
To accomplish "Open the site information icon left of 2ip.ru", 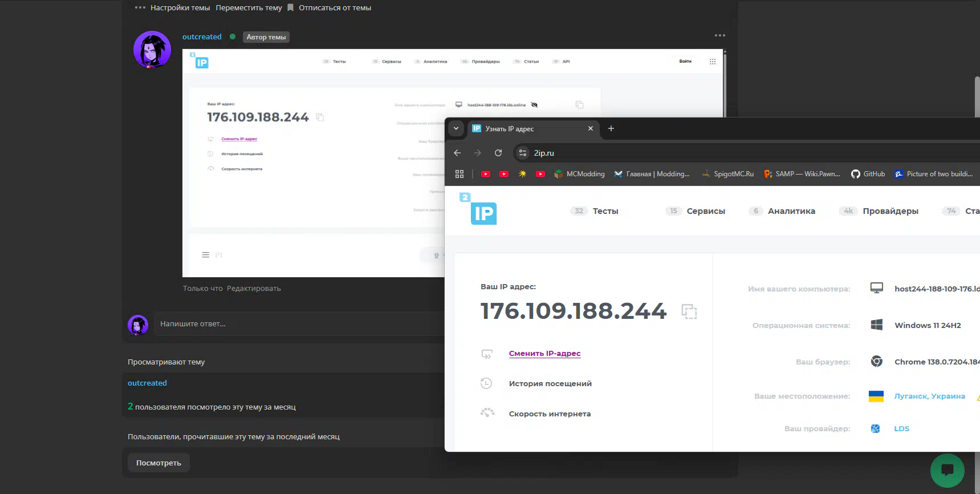I will [x=523, y=153].
